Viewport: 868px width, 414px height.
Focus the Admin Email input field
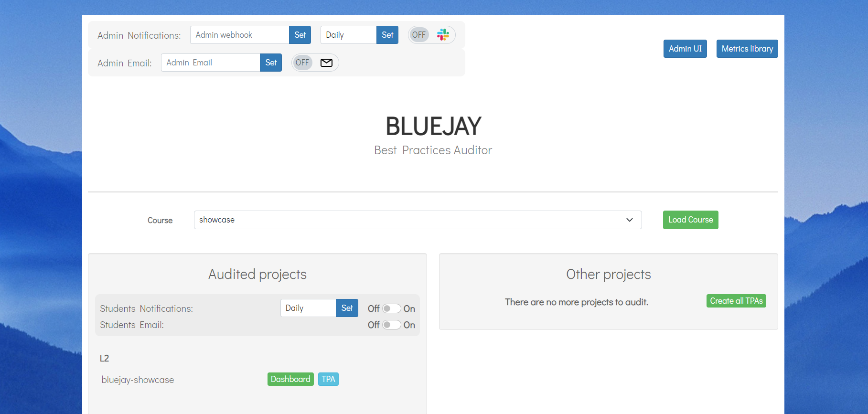pos(210,63)
